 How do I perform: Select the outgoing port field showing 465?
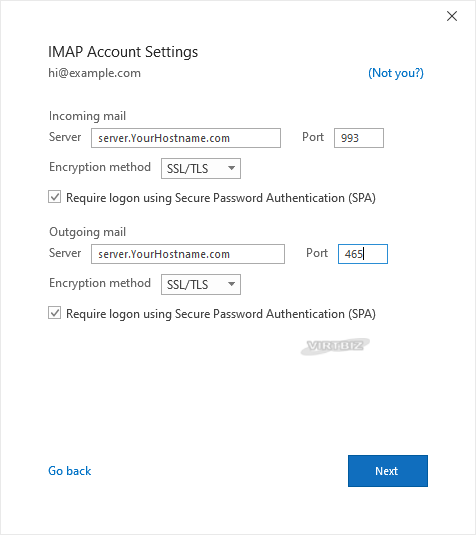pyautogui.click(x=363, y=254)
